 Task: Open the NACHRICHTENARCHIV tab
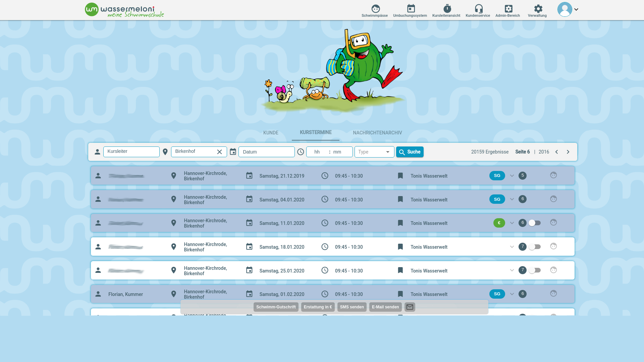tap(377, 133)
